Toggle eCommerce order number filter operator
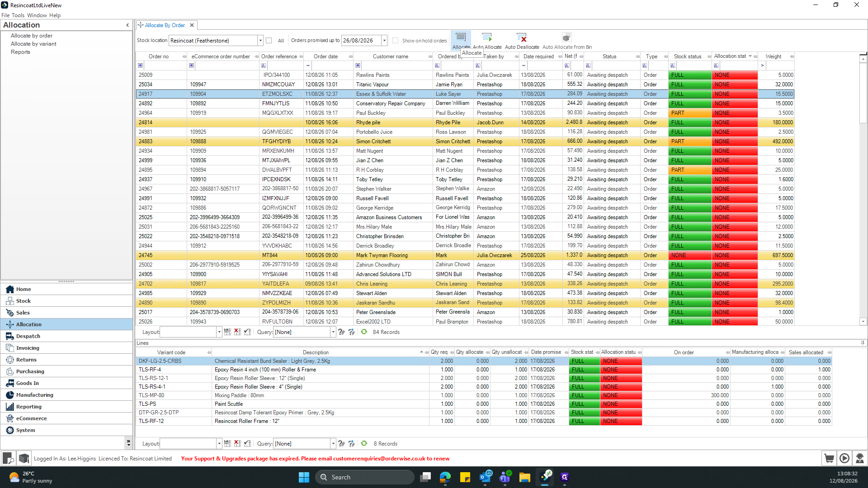The image size is (868, 488). click(192, 66)
